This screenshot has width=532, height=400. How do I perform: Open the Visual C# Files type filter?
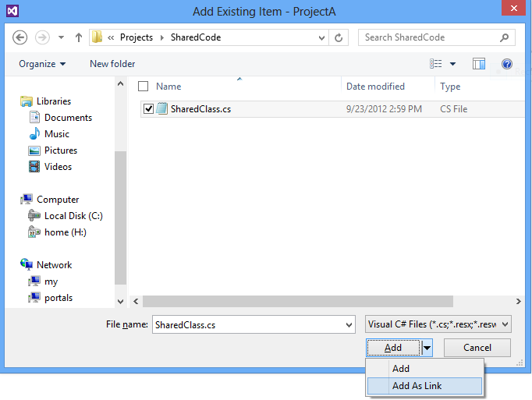[x=438, y=324]
